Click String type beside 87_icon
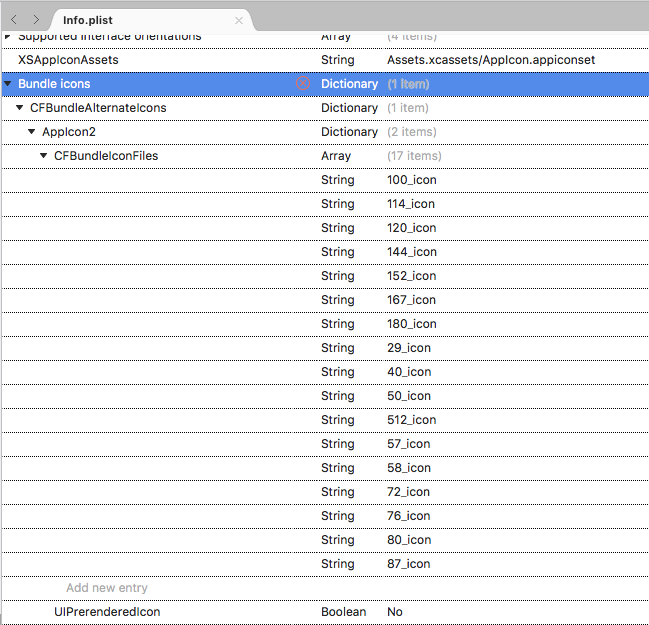The image size is (649, 625). coord(338,564)
